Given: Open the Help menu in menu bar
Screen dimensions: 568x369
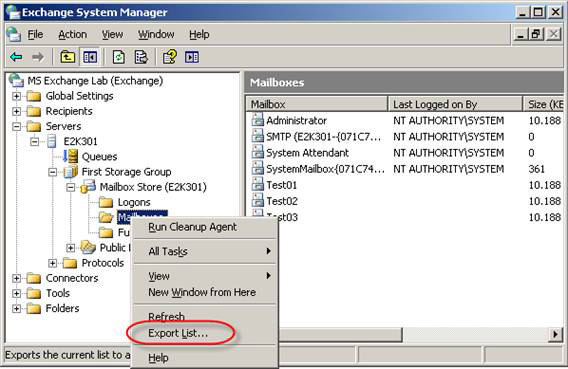Looking at the screenshot, I should click(x=199, y=34).
